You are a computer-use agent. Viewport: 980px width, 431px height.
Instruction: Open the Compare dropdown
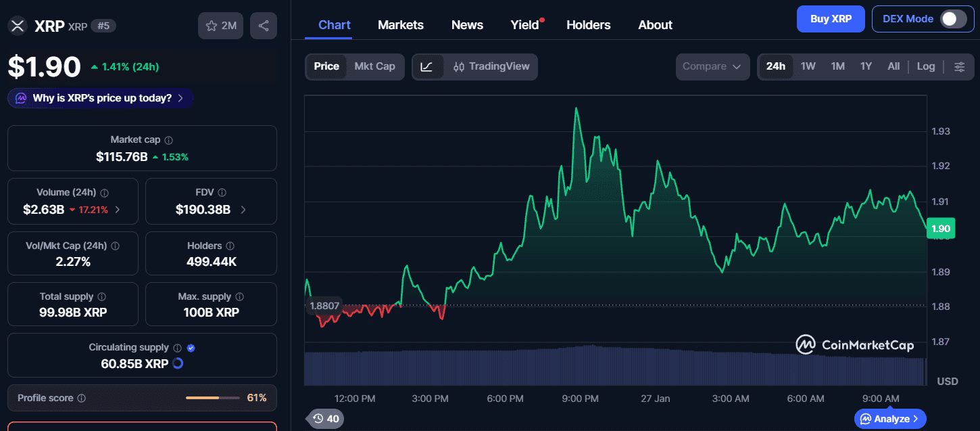(x=712, y=66)
